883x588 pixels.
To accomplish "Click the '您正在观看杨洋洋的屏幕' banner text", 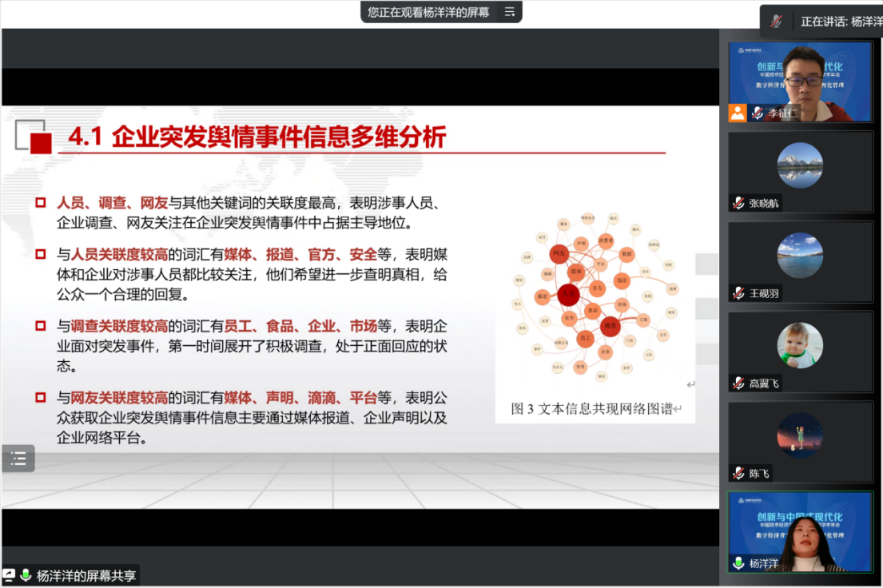I will 428,12.
